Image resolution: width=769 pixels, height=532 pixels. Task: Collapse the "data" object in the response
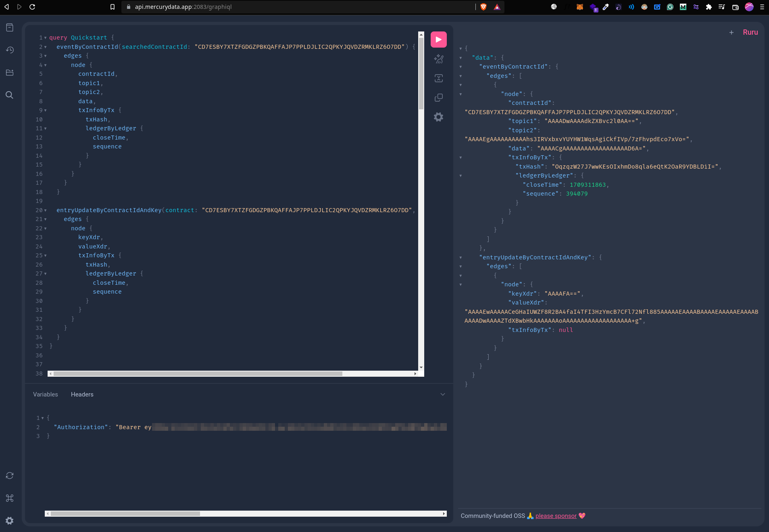(x=461, y=58)
